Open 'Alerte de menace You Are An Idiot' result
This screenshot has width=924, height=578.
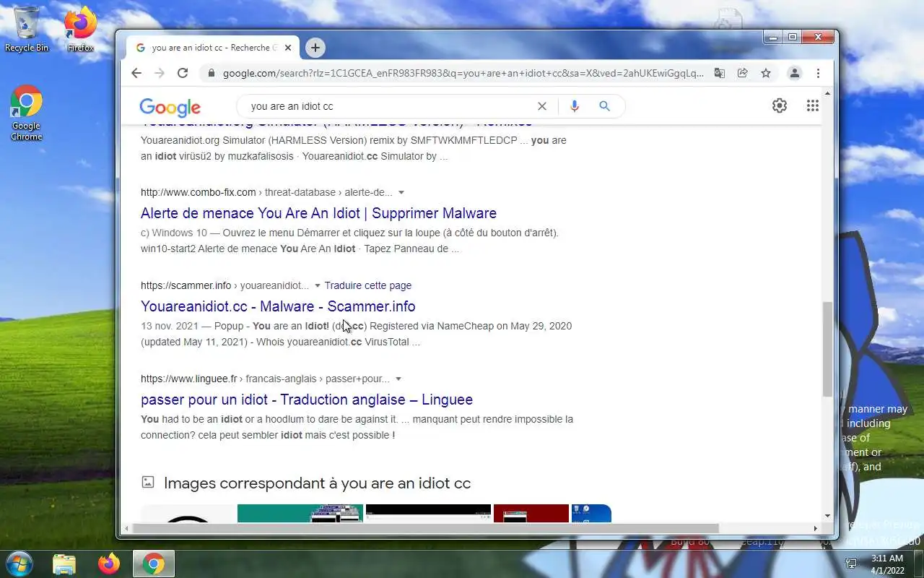point(318,213)
